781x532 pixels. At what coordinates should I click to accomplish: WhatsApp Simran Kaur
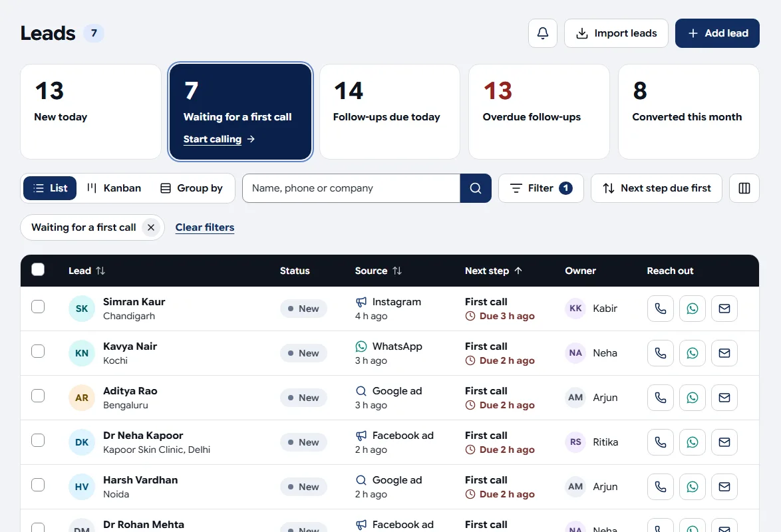click(x=693, y=309)
